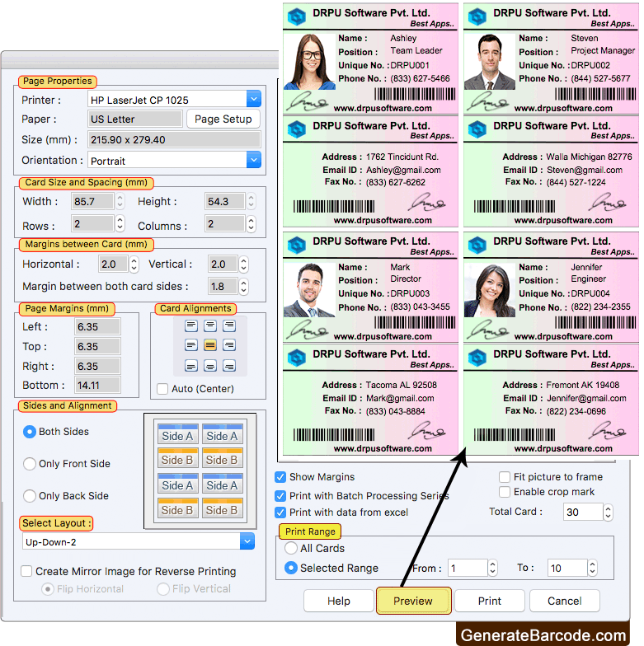
Task: Open the Printer dropdown list
Action: 254,99
